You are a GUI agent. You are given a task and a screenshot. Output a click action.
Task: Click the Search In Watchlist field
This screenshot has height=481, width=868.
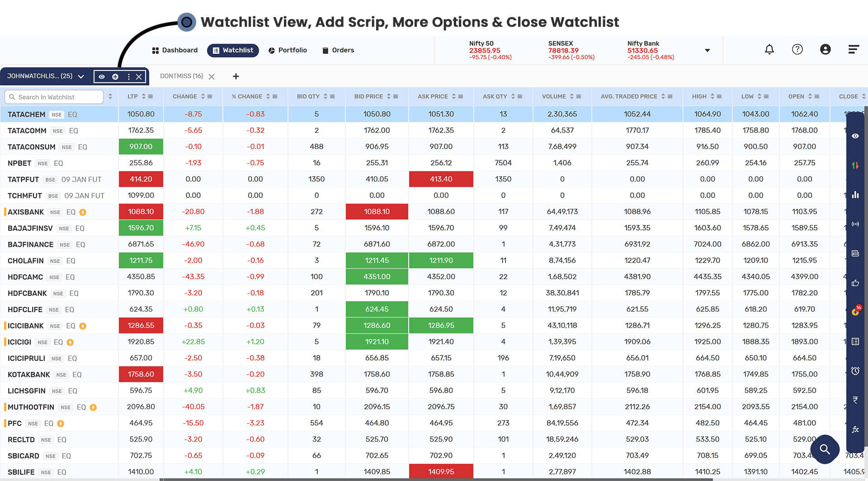coord(54,97)
